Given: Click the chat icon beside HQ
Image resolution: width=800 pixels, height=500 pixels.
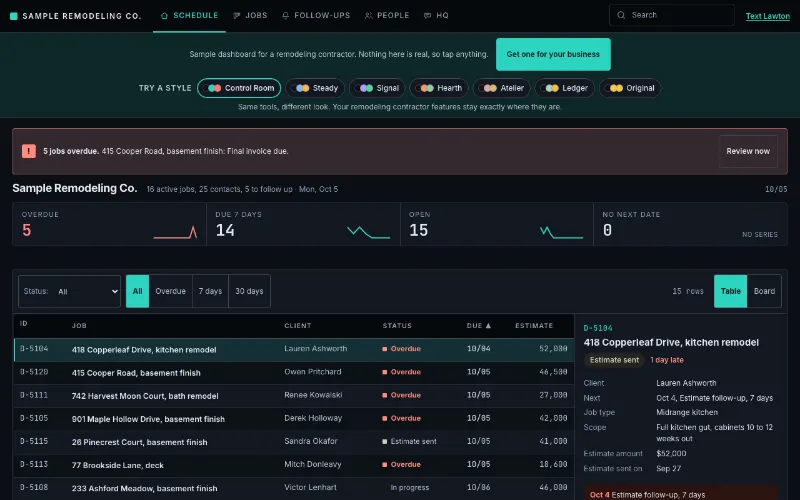Looking at the screenshot, I should click(428, 16).
